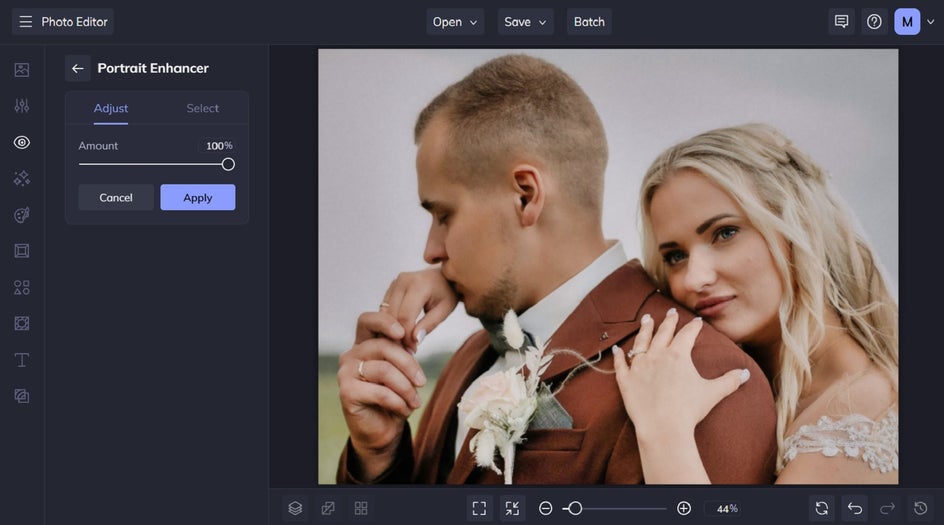Image resolution: width=944 pixels, height=525 pixels.
Task: Click the wedding photo canvas
Action: pos(608,266)
